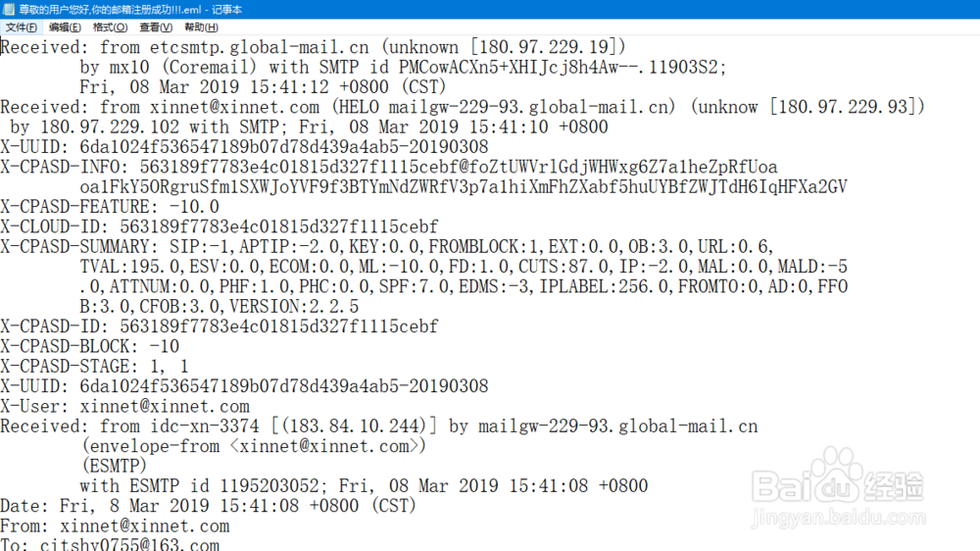Screen dimensions: 980x551
Task: Click the X-CLOUD-ID header line
Action: [220, 227]
